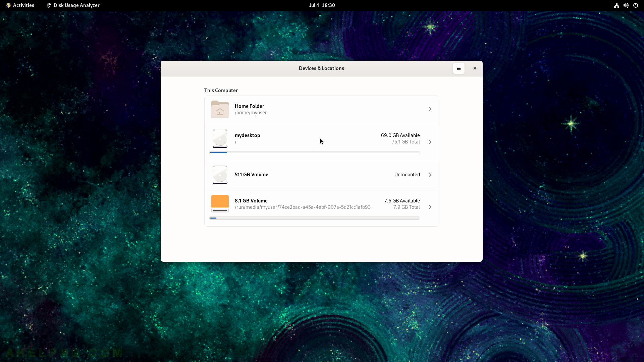Click the Unmounted status text
644x362 pixels.
407,175
